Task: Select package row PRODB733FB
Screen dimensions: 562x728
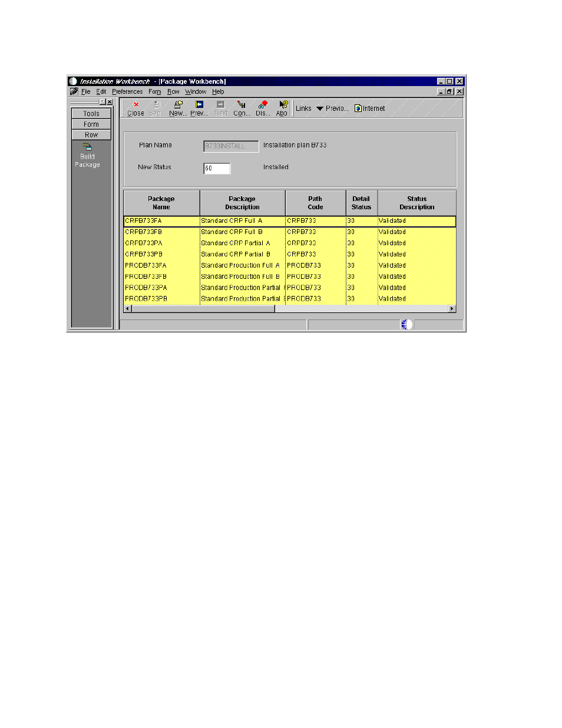Action: point(290,277)
